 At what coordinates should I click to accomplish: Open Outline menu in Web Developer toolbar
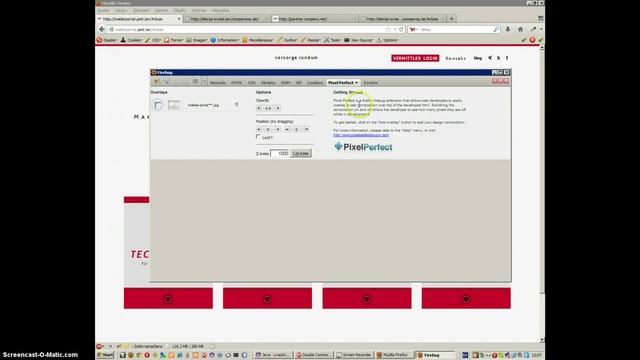(288, 40)
